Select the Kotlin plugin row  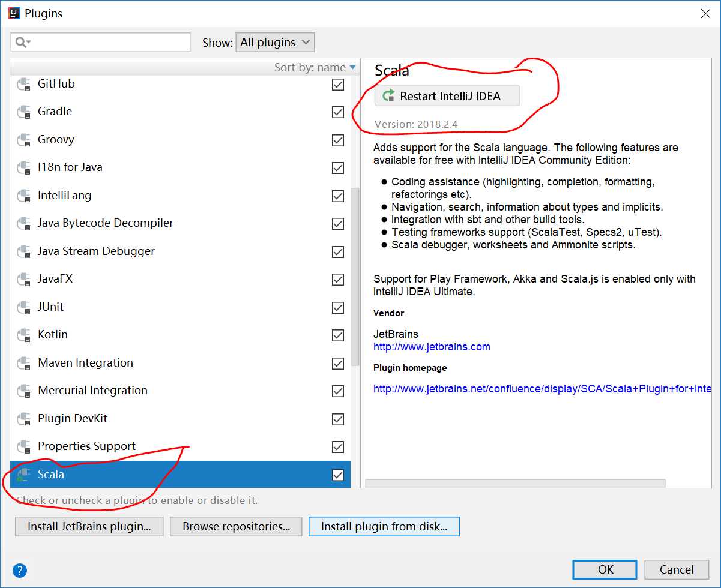tap(180, 335)
